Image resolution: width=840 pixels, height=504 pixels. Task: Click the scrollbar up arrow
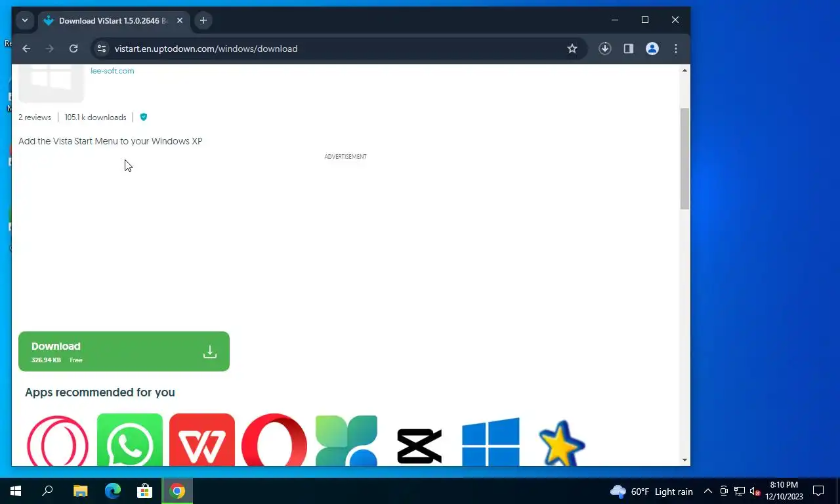[685, 70]
